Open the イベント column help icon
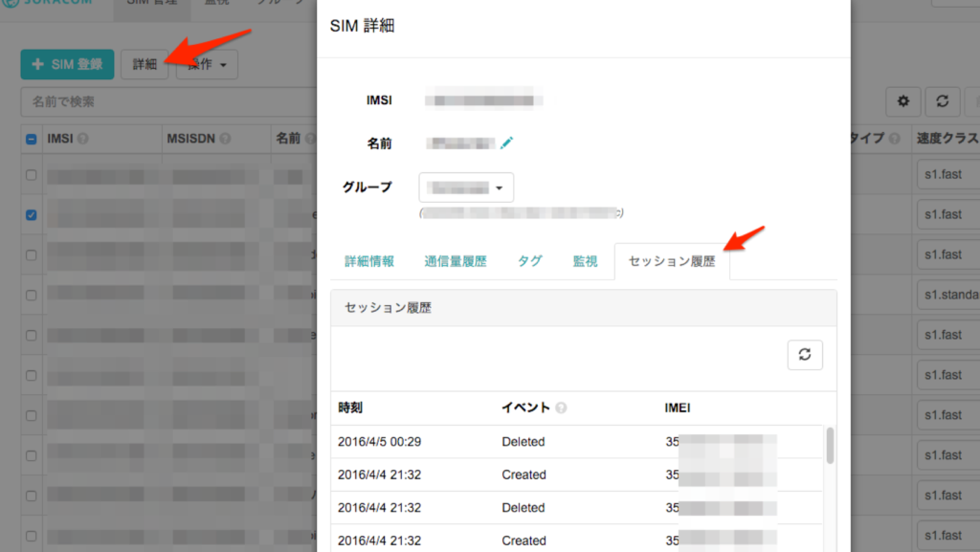 coord(561,407)
